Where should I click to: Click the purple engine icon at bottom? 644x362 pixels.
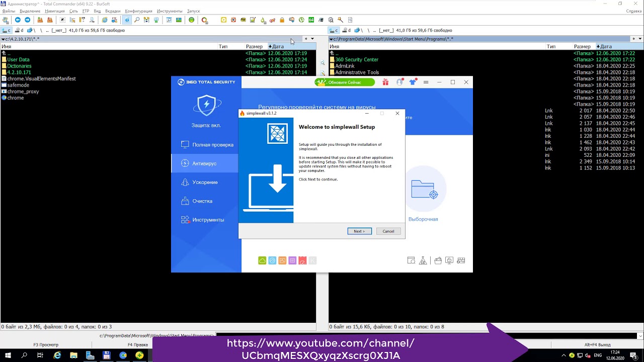[x=292, y=260]
